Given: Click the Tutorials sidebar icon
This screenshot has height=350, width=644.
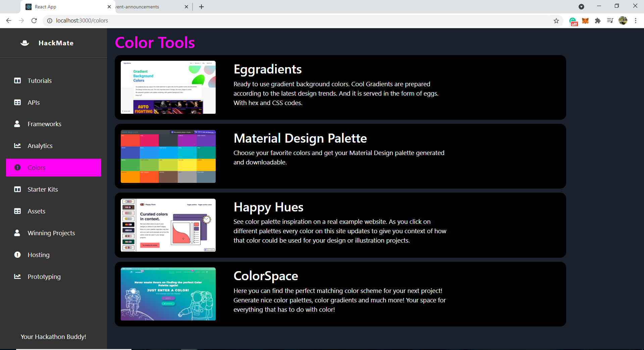Looking at the screenshot, I should pos(17,81).
